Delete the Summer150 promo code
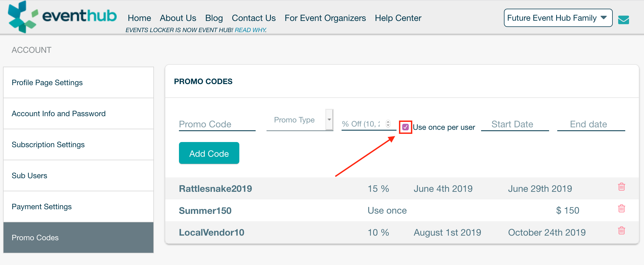 [621, 208]
